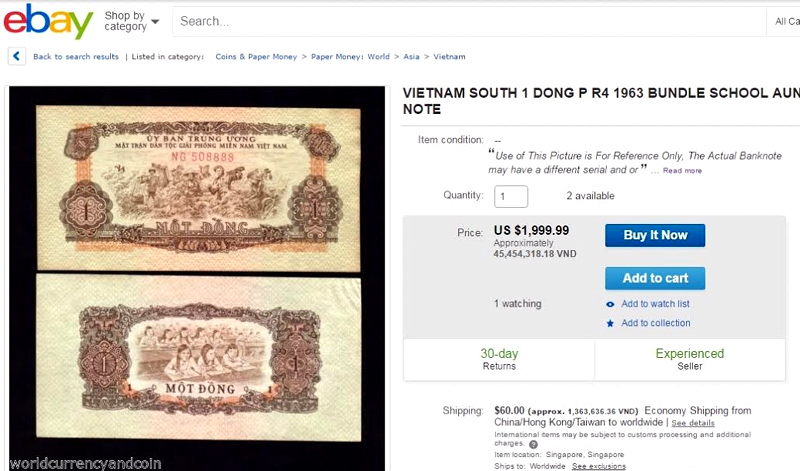Click the collection star icon
The image size is (800, 471).
click(x=610, y=323)
